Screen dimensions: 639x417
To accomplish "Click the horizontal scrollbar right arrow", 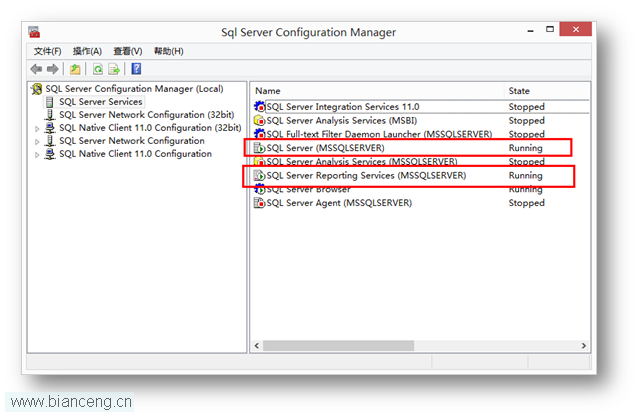I will pos(584,346).
